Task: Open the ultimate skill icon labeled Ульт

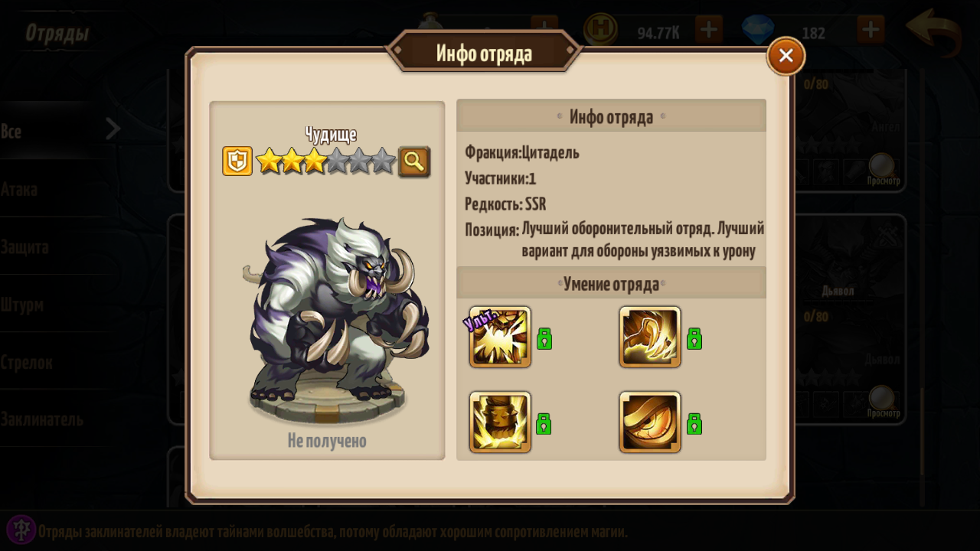Action: click(x=500, y=337)
